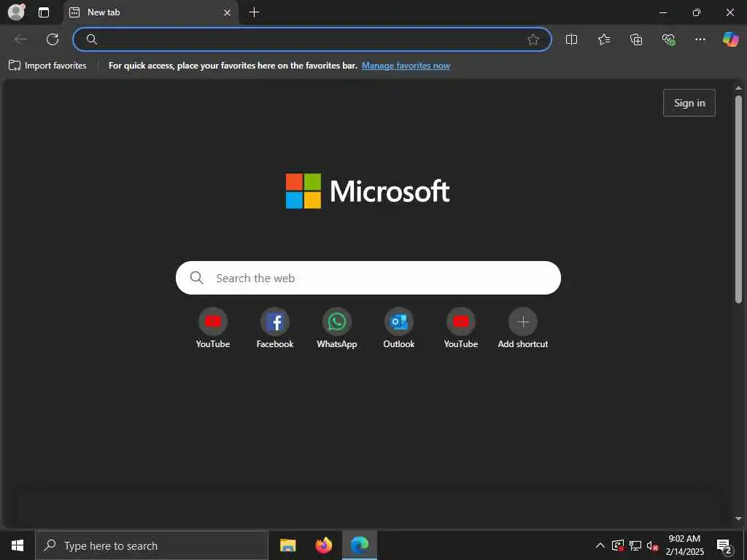747x560 pixels.
Task: Open the Manage favorites now link
Action: pyautogui.click(x=406, y=66)
